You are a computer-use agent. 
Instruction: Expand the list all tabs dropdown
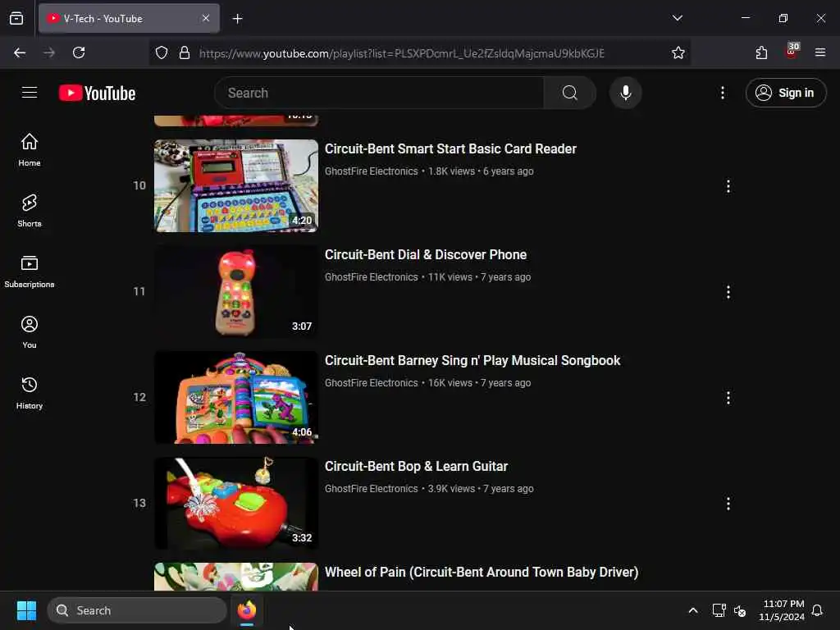pos(677,18)
